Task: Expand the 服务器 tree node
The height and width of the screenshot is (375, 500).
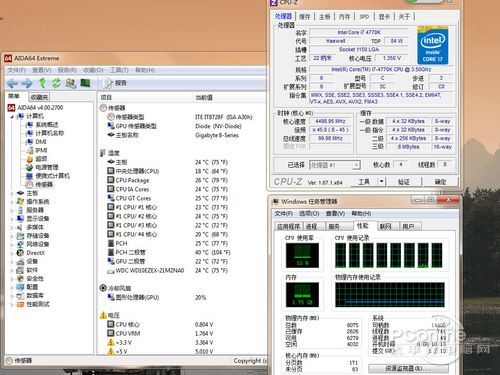Action: [x=12, y=210]
